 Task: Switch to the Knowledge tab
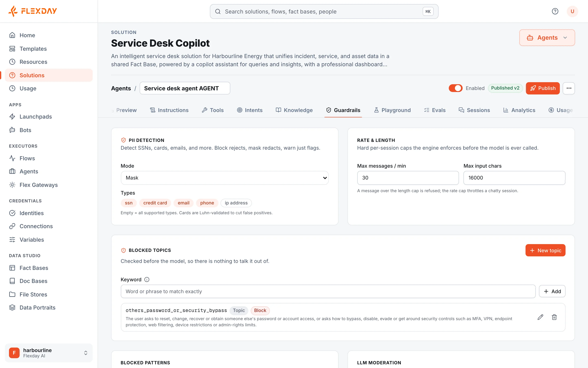point(294,110)
